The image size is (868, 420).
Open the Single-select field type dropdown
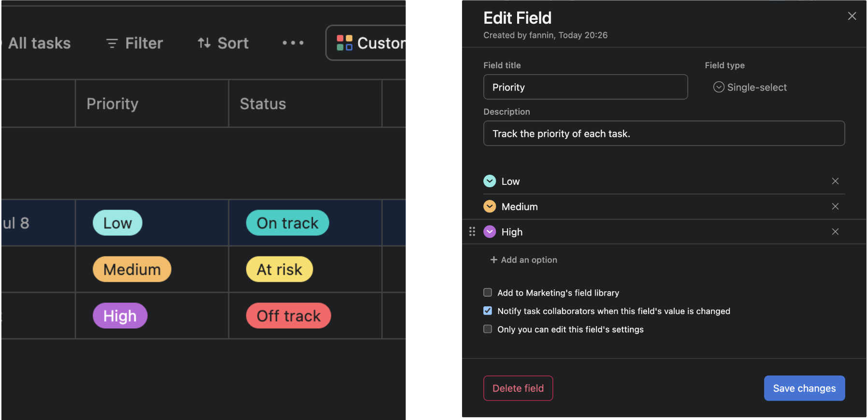tap(750, 87)
